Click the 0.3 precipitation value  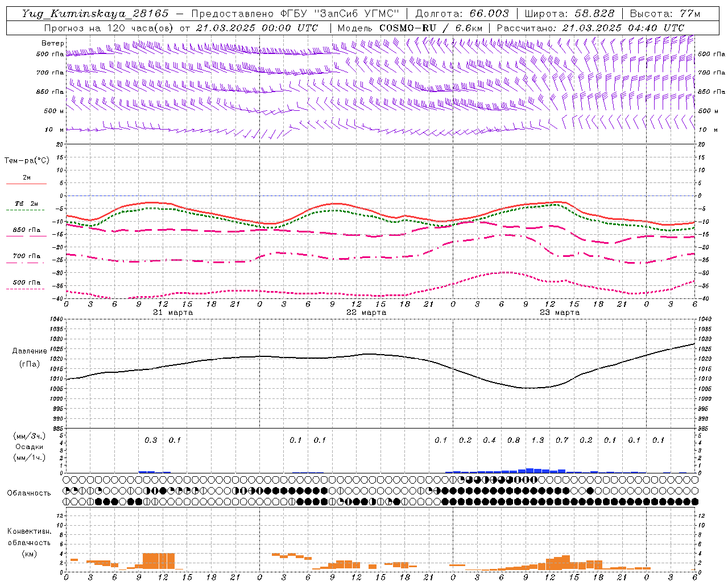point(151,440)
